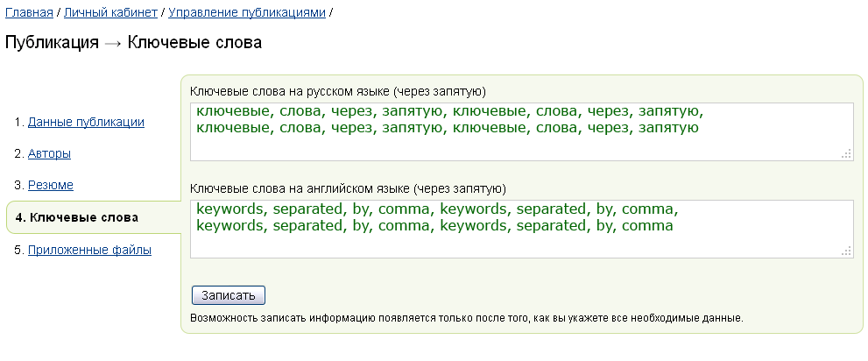Open Управление публикациями breadcrumb link
The image size is (868, 361).
247,12
